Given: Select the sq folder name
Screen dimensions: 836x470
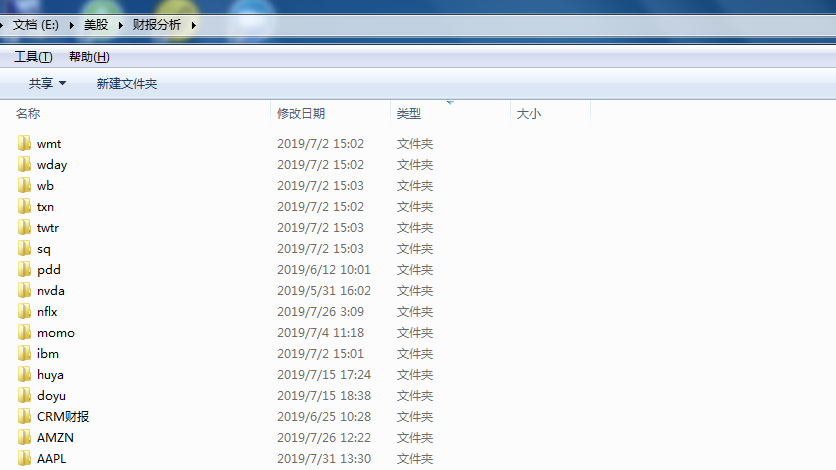Looking at the screenshot, I should tap(44, 249).
